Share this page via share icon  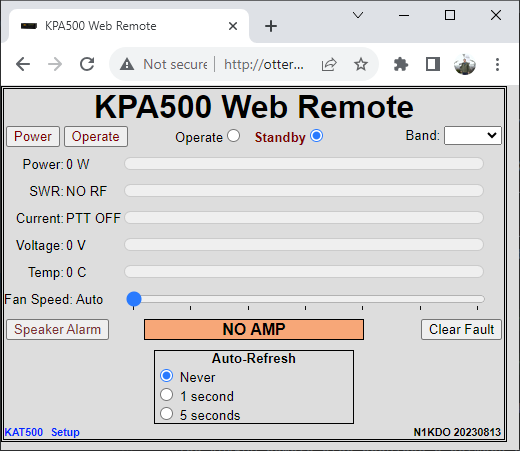[x=329, y=64]
